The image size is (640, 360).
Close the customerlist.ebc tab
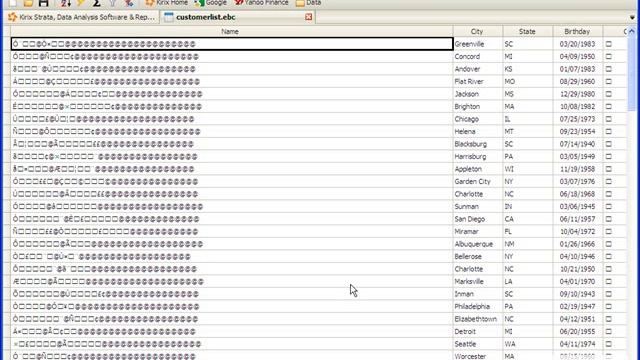(x=309, y=17)
